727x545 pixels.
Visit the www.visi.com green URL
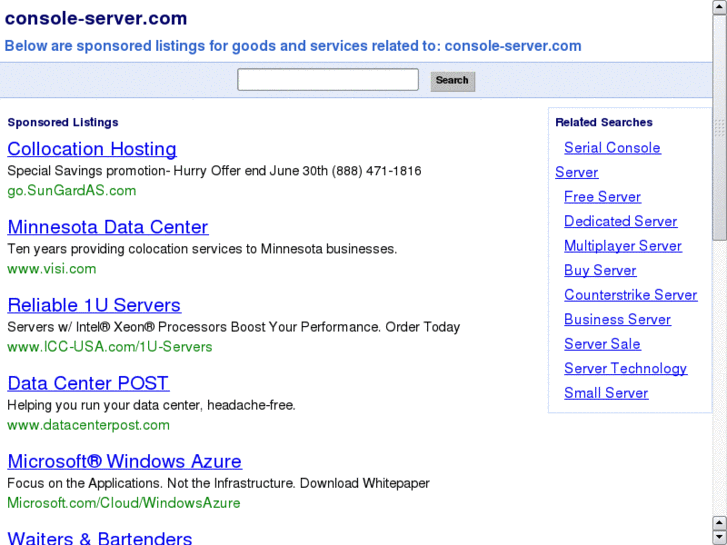(52, 269)
